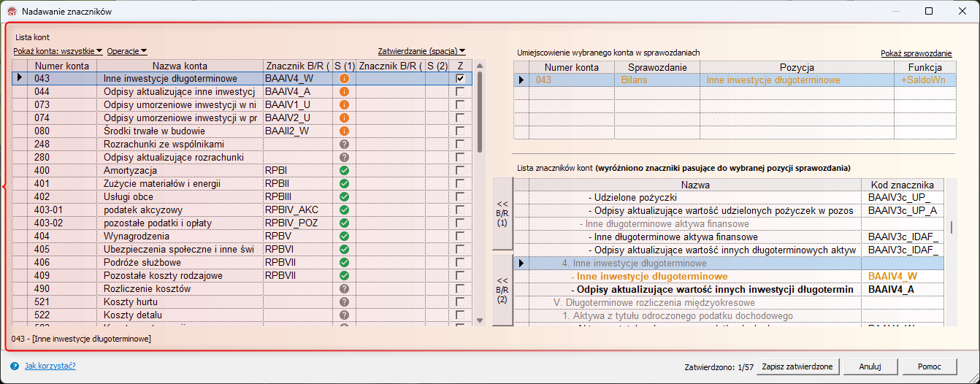Click green check icon for account 401
The height and width of the screenshot is (384, 980).
tap(344, 183)
